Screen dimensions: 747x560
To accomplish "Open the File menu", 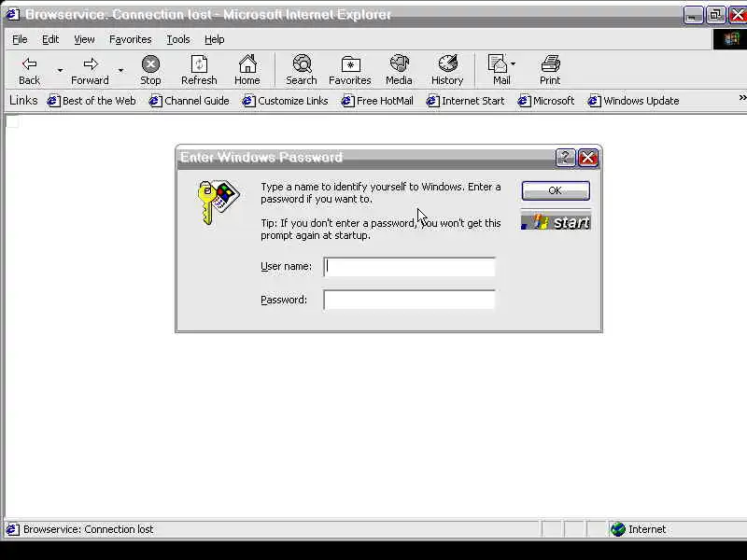I will 20,39.
